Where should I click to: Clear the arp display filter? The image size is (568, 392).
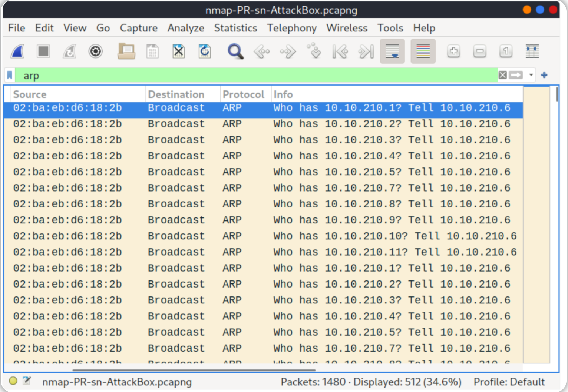[x=503, y=75]
